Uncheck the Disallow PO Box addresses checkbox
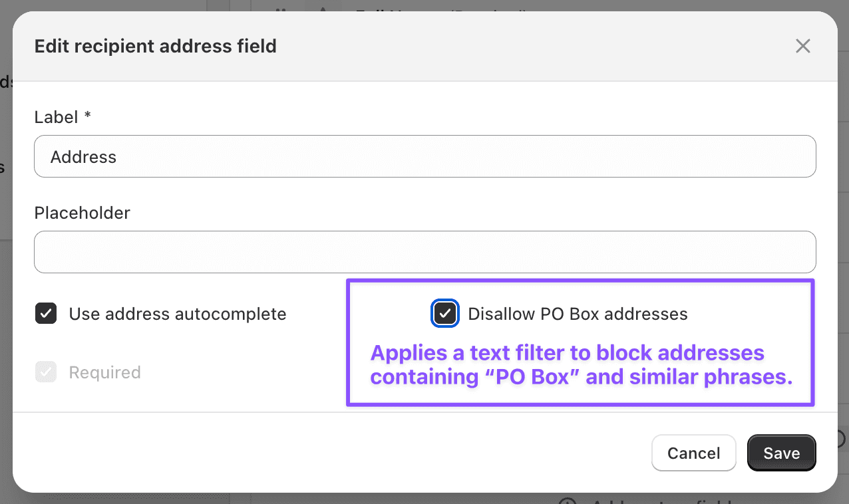The image size is (849, 504). (x=444, y=314)
